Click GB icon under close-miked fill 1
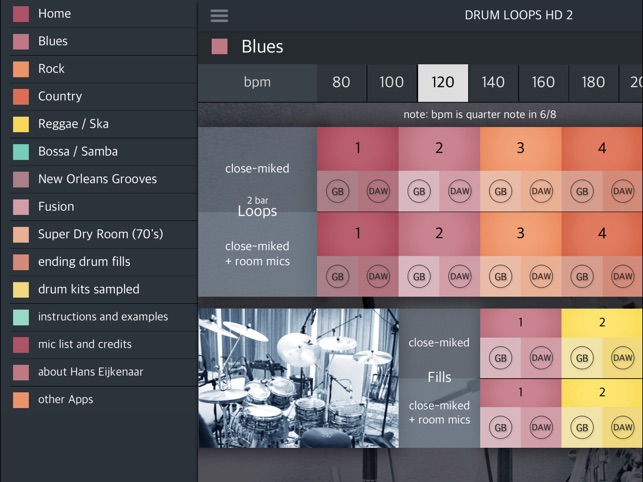643x482 pixels. pos(501,358)
